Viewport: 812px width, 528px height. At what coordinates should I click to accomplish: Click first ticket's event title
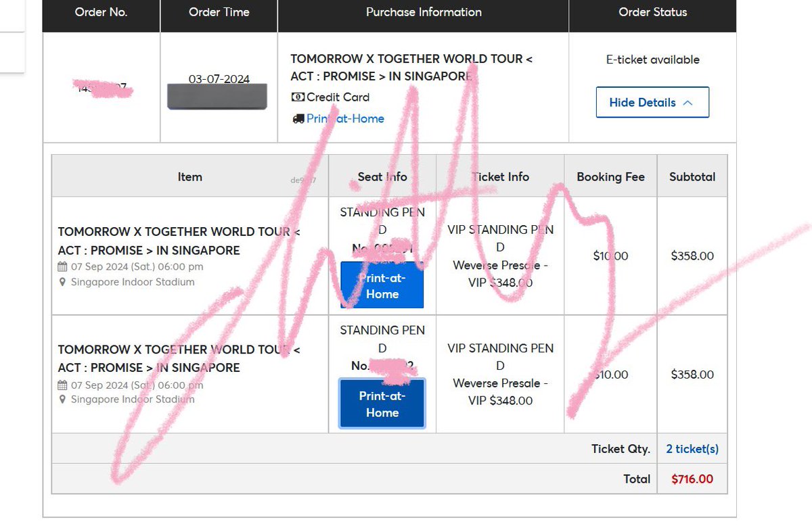(179, 241)
